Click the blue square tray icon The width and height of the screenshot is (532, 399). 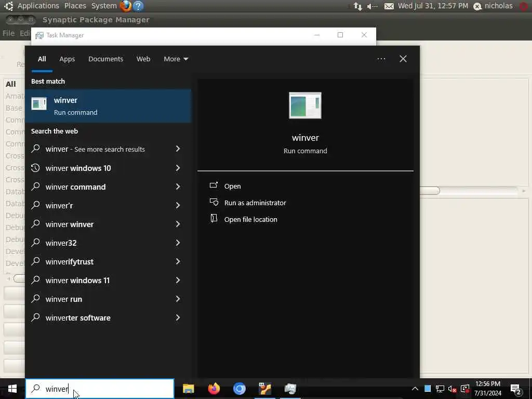tap(428, 389)
